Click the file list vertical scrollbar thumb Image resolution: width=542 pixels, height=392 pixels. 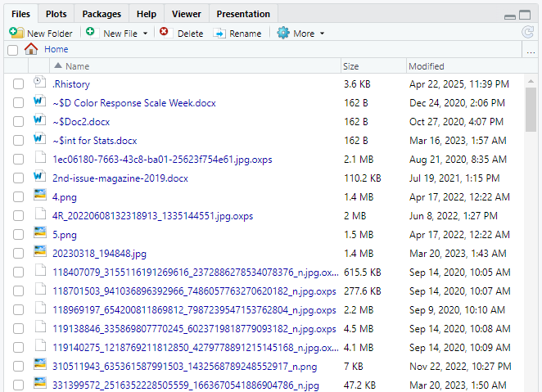click(x=531, y=110)
